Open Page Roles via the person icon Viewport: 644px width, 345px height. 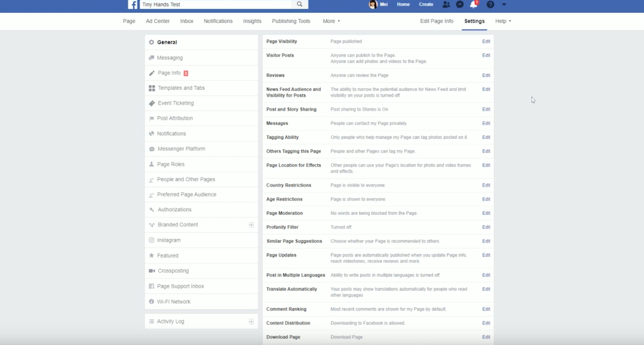(151, 164)
